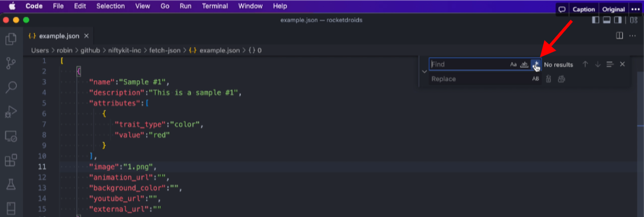Click line number 11 in gutter

pyautogui.click(x=42, y=167)
